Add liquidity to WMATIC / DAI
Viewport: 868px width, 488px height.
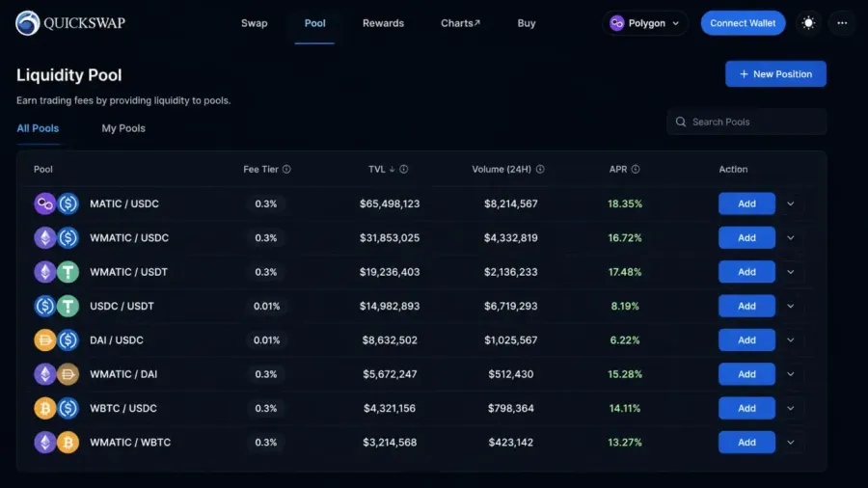(x=746, y=374)
